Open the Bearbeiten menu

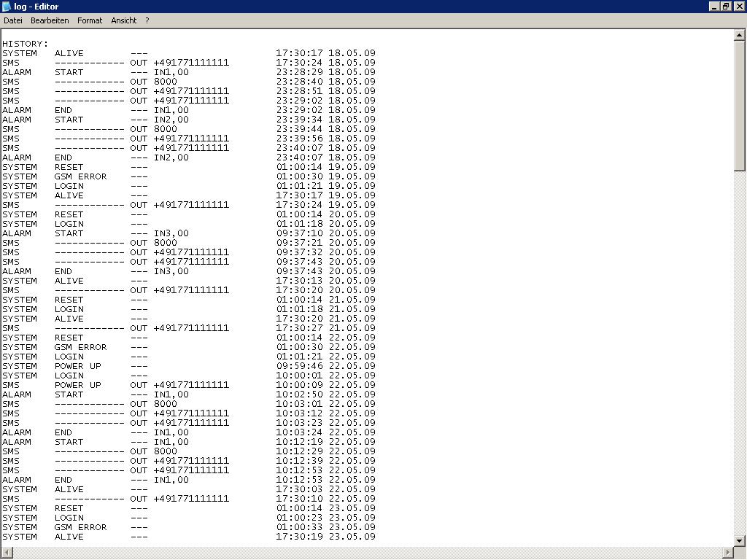(x=50, y=20)
